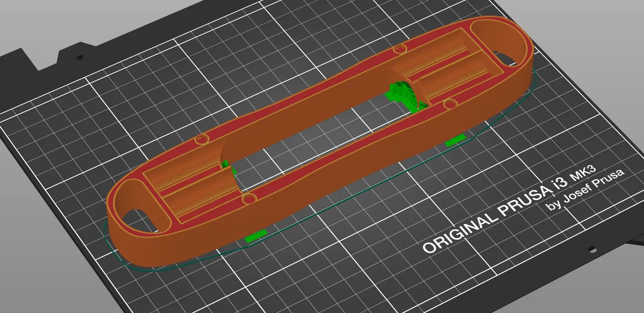This screenshot has width=644, height=313.
Task: Select the green support near the right cylinder
Action: (x=405, y=96)
